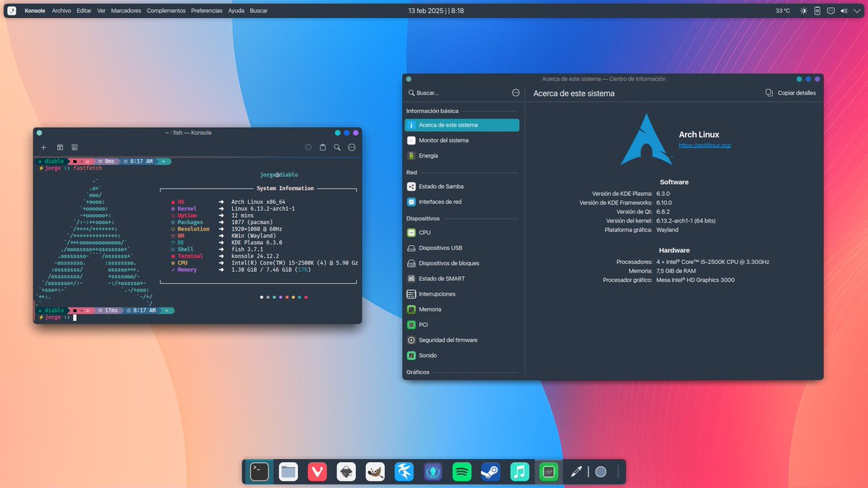Launch Steam from dock
This screenshot has width=868, height=488.
click(490, 471)
